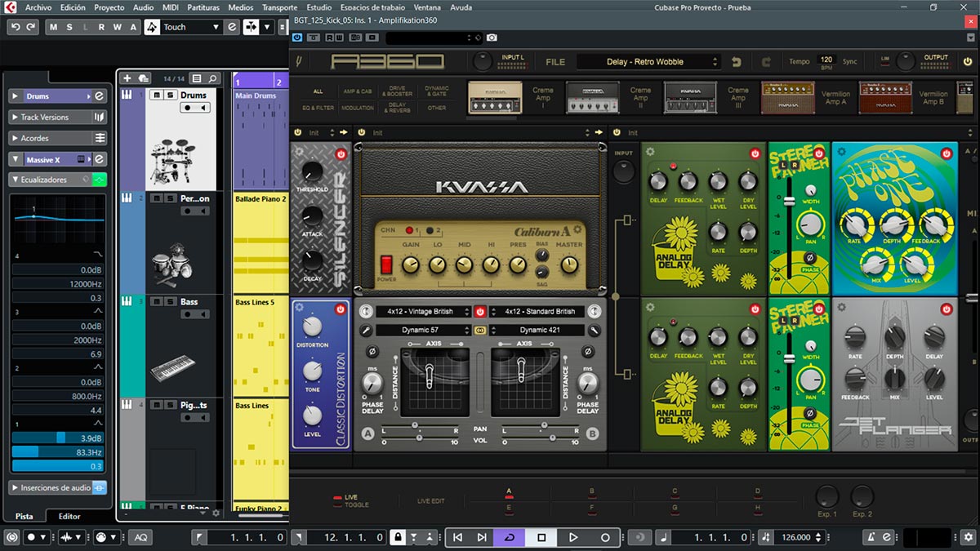Viewport: 980px width, 551px height.
Task: Select the Vermilion Amp A thumbnail
Action: [x=787, y=97]
